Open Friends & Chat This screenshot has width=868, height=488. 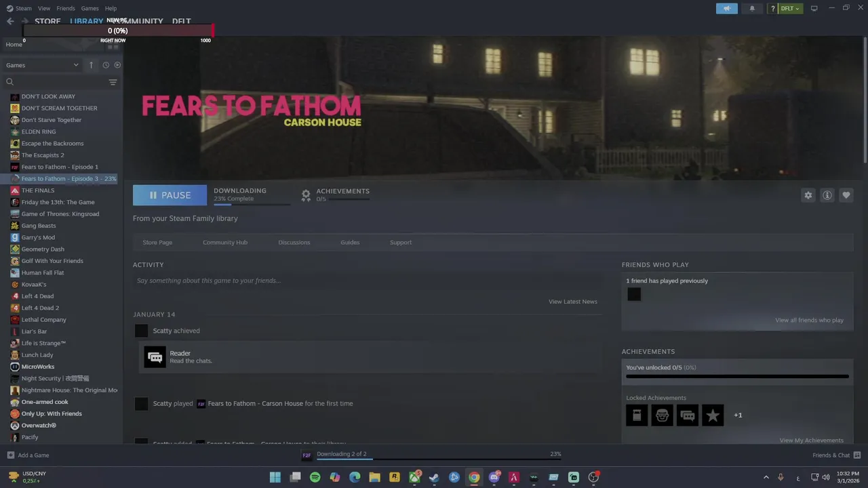[x=837, y=455]
